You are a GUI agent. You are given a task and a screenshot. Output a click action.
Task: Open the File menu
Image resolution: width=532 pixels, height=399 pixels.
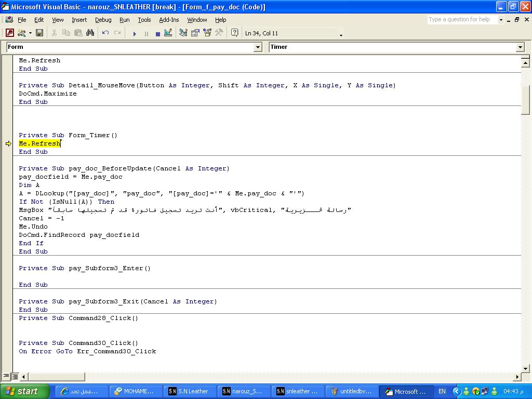coord(22,20)
